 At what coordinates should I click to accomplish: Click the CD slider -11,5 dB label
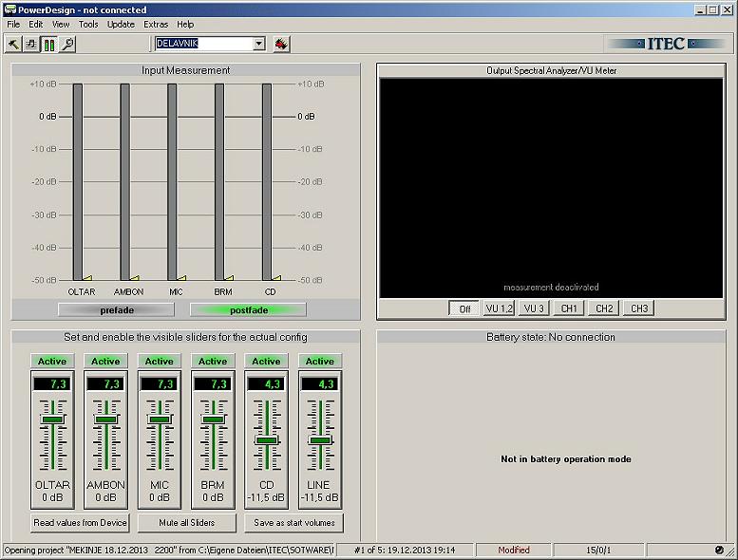click(x=266, y=497)
